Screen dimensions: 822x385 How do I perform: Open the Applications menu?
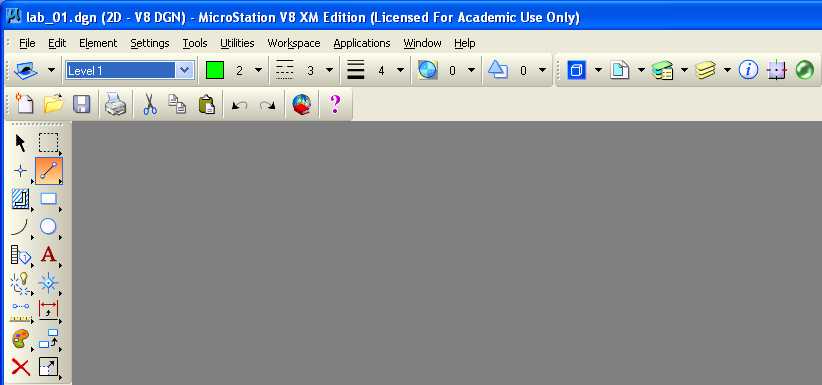(362, 43)
